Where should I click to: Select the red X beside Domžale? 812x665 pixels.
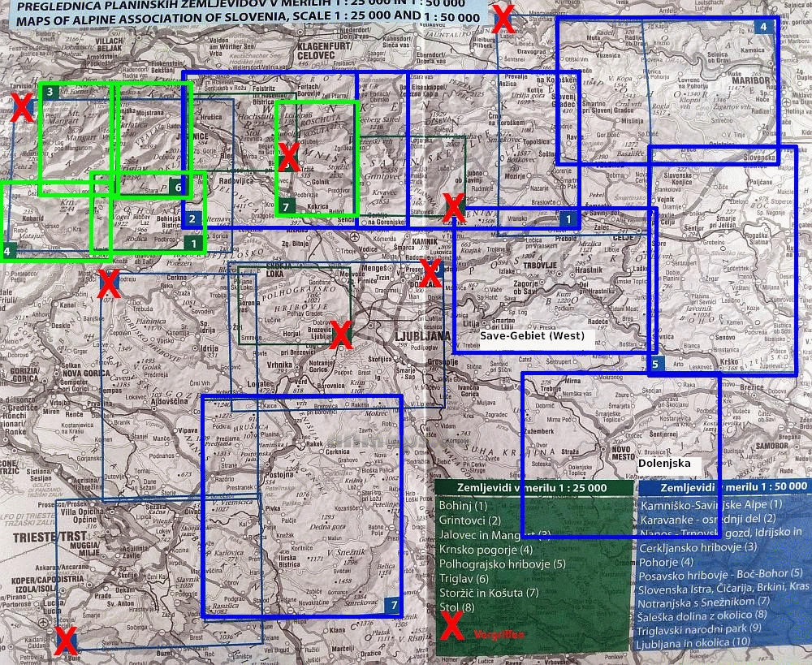[430, 274]
